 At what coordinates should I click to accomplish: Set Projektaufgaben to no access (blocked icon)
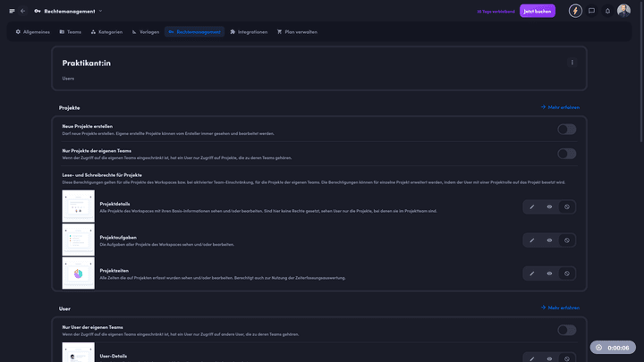tap(566, 240)
